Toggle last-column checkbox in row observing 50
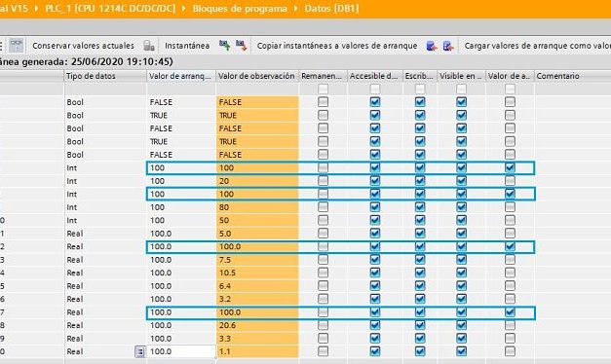Image resolution: width=611 pixels, height=364 pixels. (x=510, y=220)
